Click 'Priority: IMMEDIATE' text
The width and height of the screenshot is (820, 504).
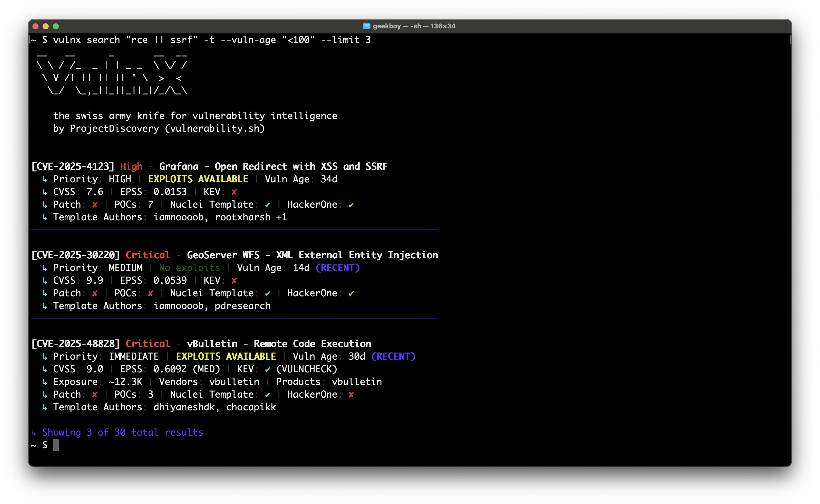106,356
